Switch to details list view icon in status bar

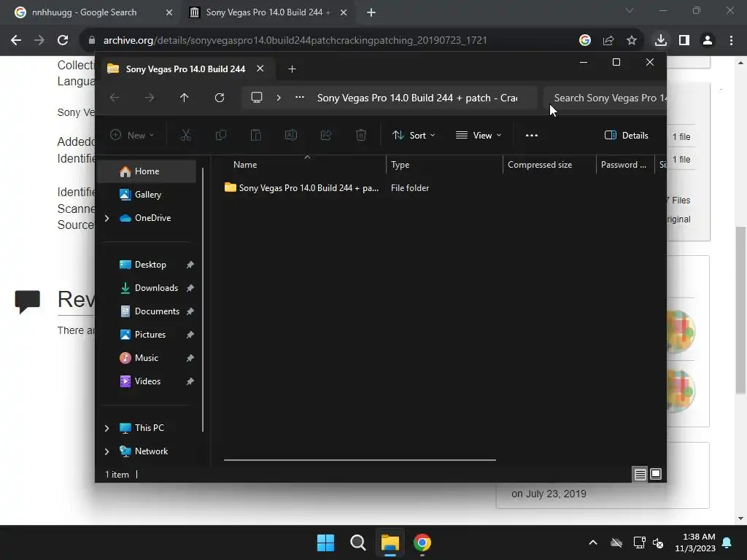pos(640,474)
